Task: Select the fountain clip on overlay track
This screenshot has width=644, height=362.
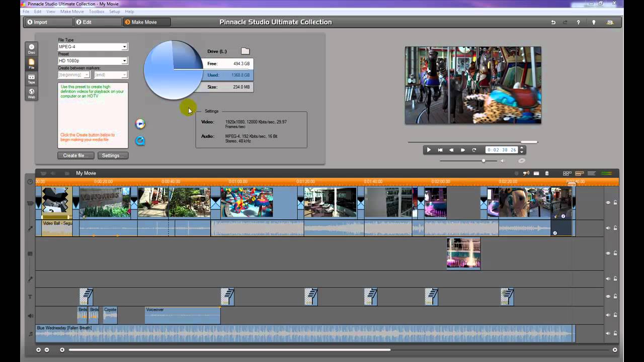Action: (463, 253)
